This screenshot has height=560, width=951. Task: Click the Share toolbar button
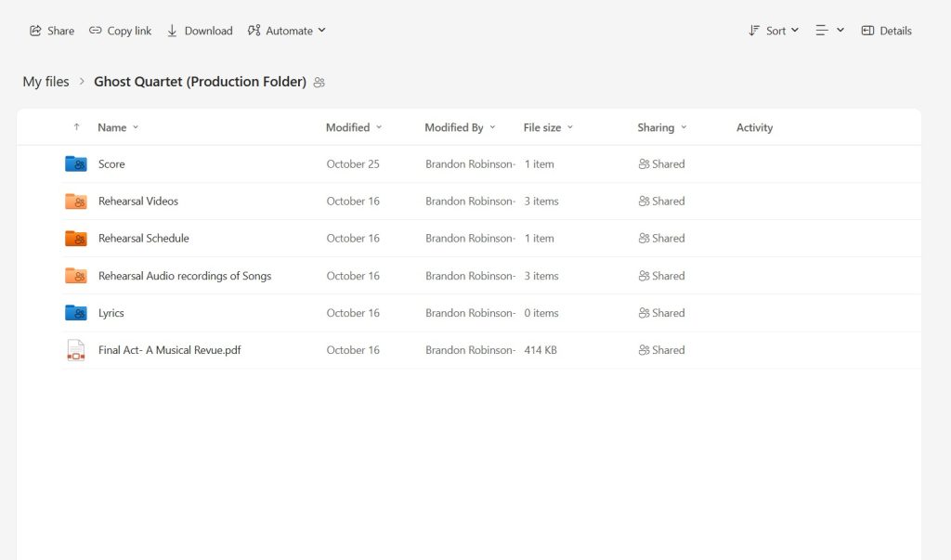52,31
